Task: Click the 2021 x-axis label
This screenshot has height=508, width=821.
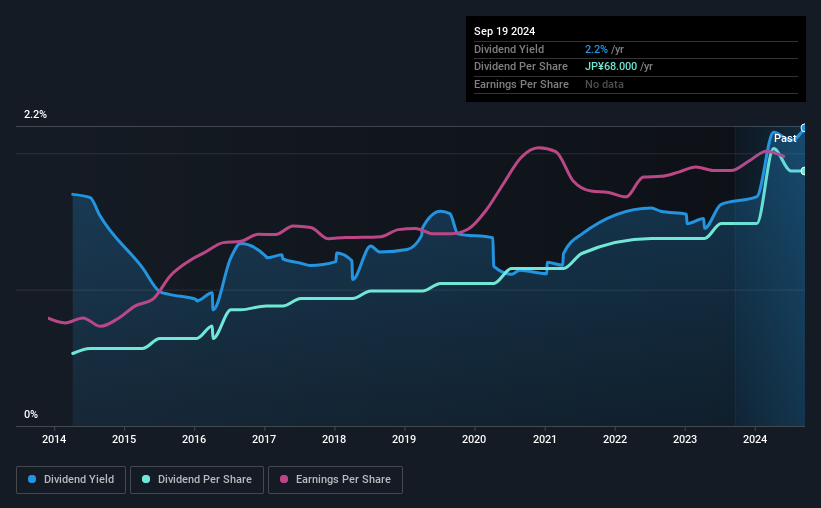Action: click(x=545, y=439)
